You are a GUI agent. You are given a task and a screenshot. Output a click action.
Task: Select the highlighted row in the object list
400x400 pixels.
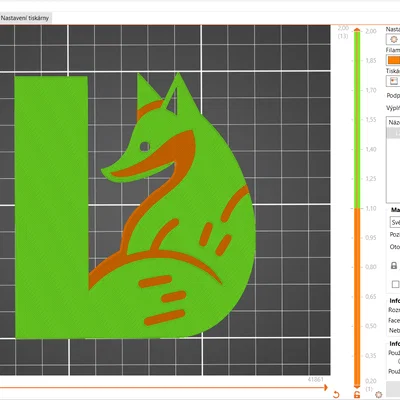[x=393, y=133]
